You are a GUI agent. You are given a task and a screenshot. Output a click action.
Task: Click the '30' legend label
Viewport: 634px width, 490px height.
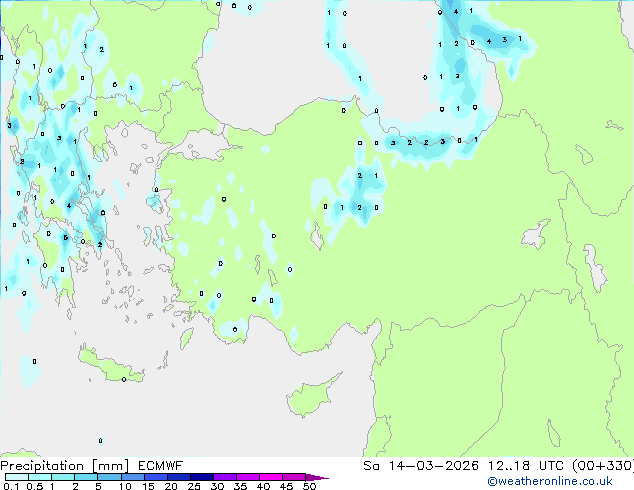point(218,486)
